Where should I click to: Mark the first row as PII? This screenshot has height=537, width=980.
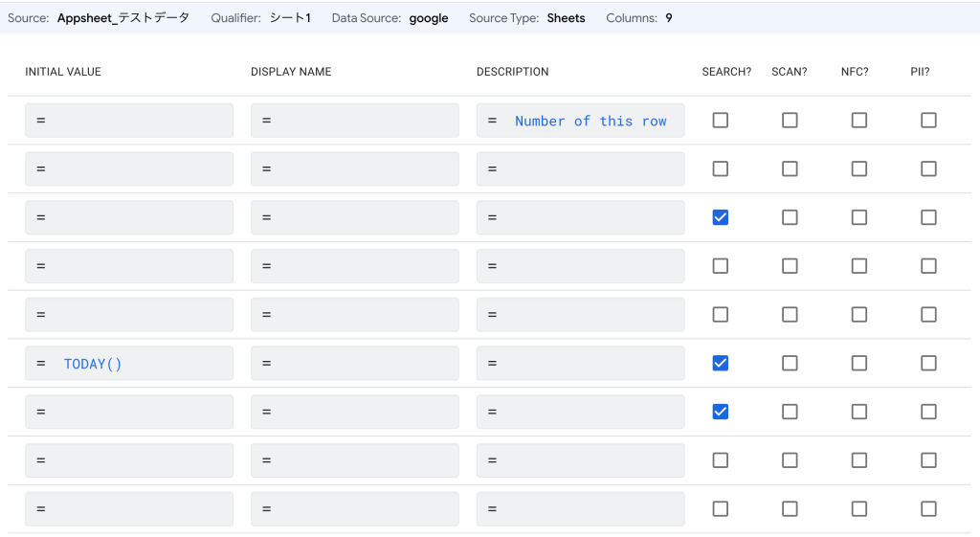click(x=928, y=121)
